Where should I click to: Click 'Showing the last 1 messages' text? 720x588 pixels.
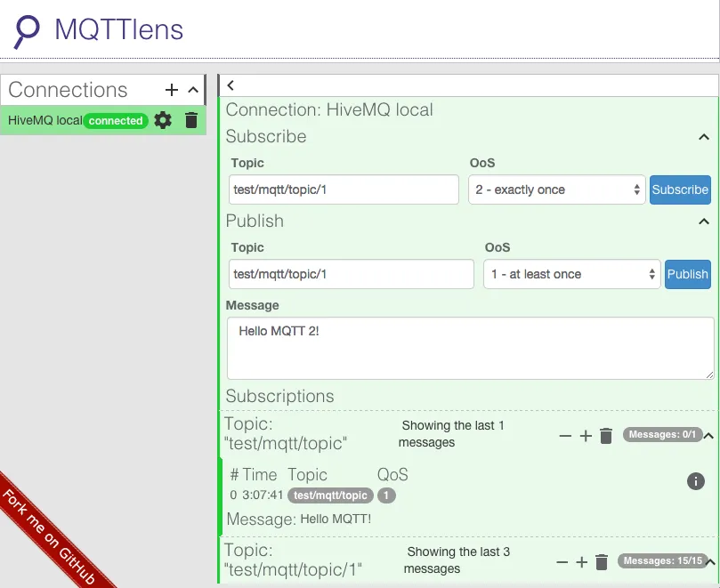451,434
